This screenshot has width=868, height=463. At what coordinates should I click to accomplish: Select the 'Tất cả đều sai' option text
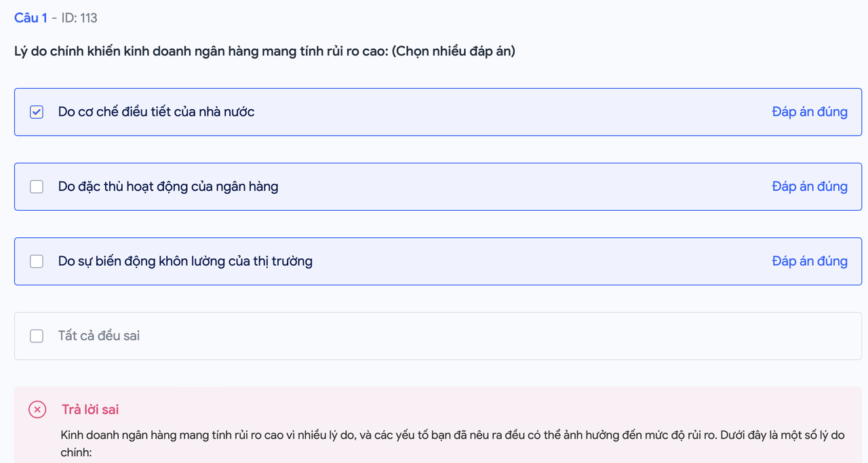pos(99,336)
